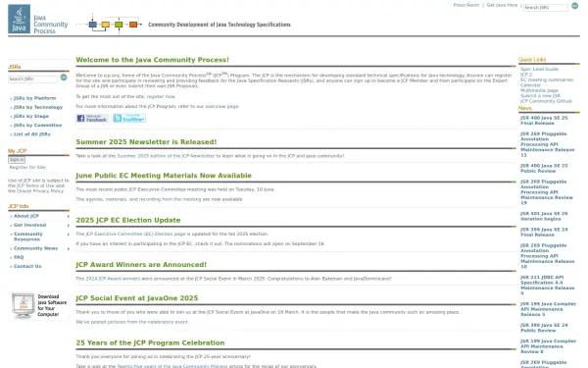Open Community News menu item
Screen dimensions: 588x368
pyautogui.click(x=35, y=248)
